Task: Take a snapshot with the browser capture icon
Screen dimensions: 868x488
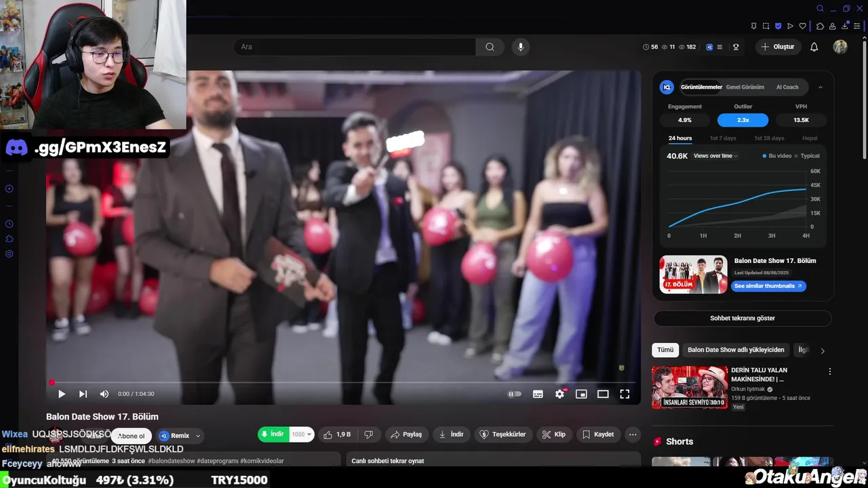Action: tap(766, 26)
